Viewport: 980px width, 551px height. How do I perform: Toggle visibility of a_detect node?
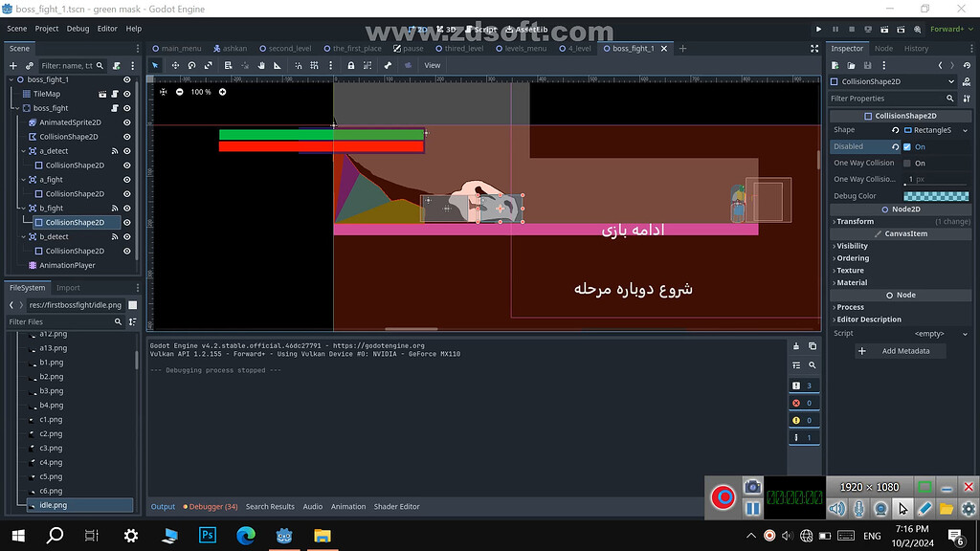tap(127, 151)
